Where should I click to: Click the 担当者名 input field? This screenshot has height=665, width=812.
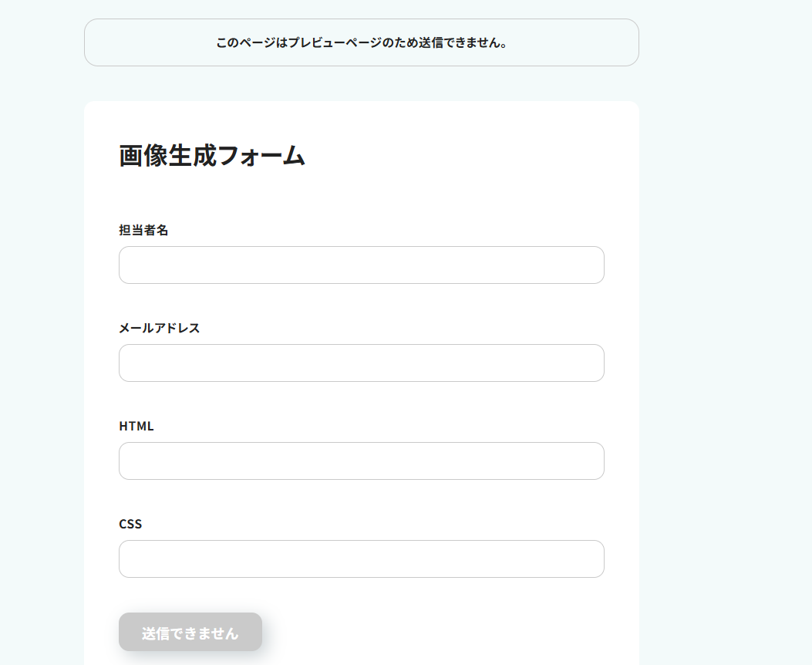click(361, 265)
